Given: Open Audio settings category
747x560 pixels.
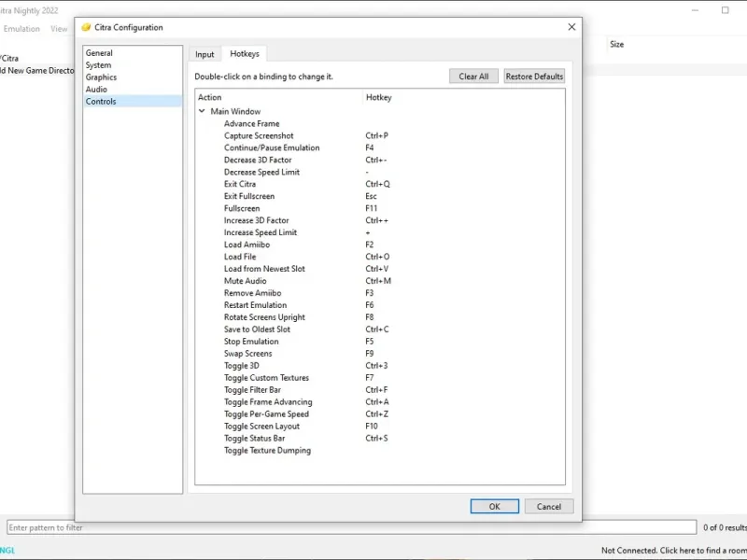Looking at the screenshot, I should coord(133,89).
